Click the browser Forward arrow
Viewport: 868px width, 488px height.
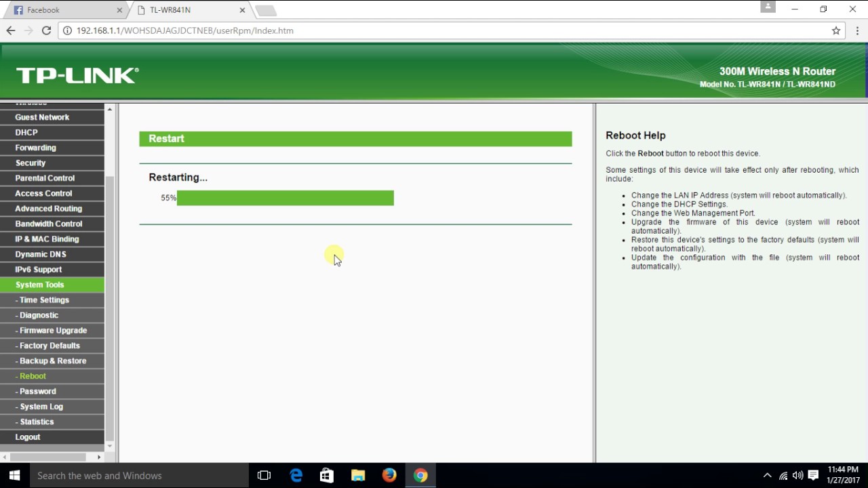pos(28,30)
